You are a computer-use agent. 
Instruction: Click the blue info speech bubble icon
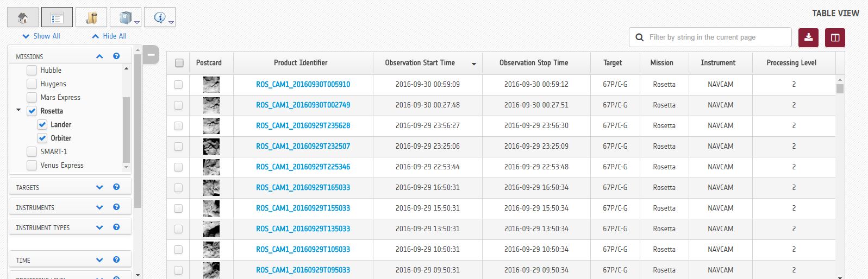click(x=159, y=18)
